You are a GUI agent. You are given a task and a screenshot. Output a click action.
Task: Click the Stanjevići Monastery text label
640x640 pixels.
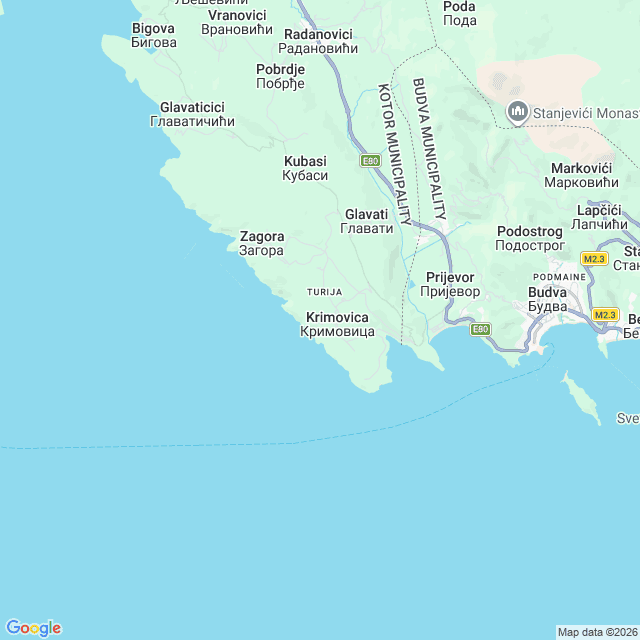[x=586, y=113]
